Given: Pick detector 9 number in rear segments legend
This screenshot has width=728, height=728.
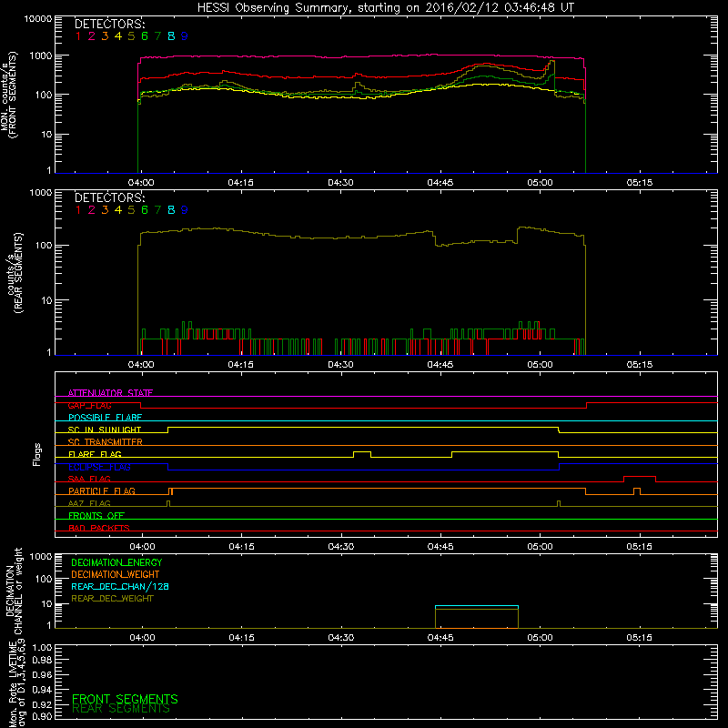Looking at the screenshot, I should point(185,210).
